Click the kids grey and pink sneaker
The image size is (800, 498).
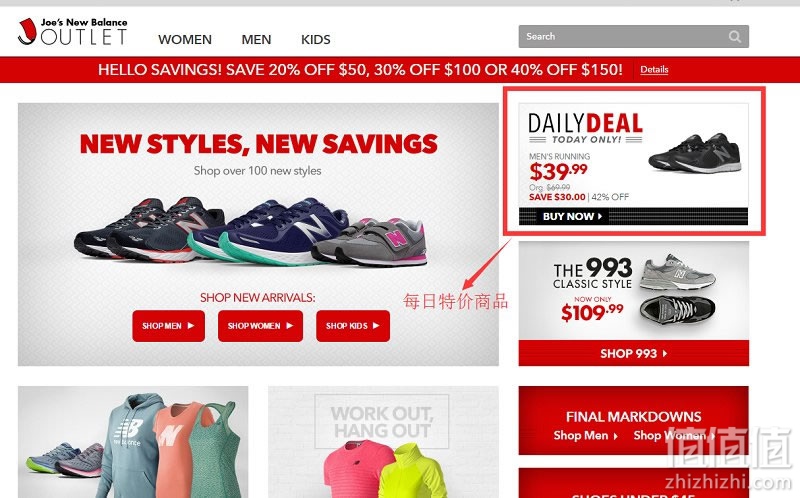click(369, 242)
